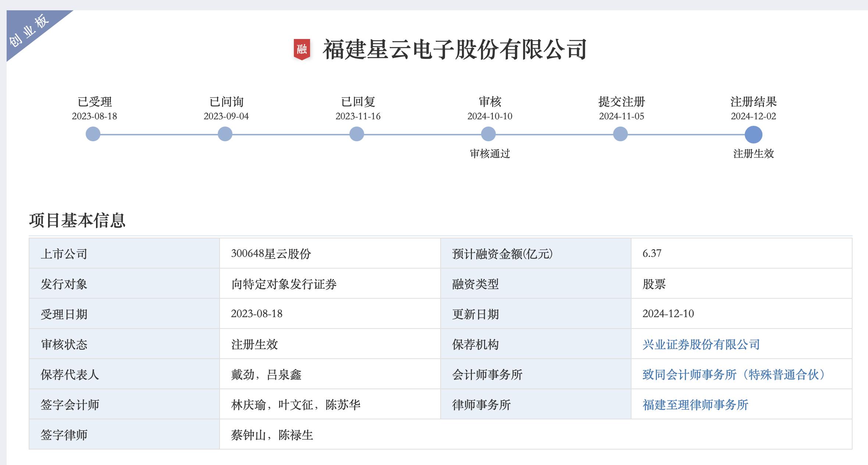The height and width of the screenshot is (465, 868).
Task: Click the 发行对象 row label
Action: [64, 284]
